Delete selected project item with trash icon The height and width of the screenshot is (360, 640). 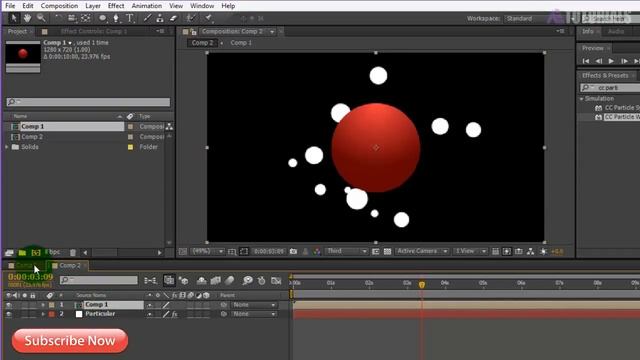[x=73, y=253]
